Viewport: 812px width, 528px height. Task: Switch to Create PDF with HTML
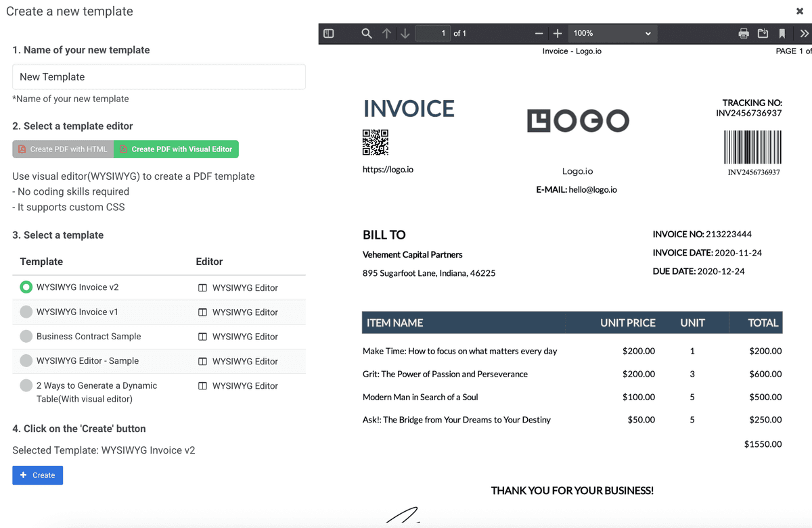(63, 149)
